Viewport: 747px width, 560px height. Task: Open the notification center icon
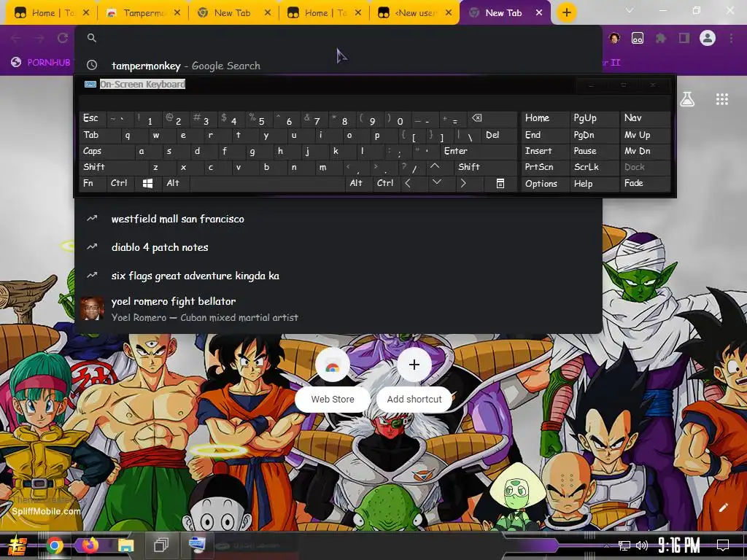click(x=723, y=545)
